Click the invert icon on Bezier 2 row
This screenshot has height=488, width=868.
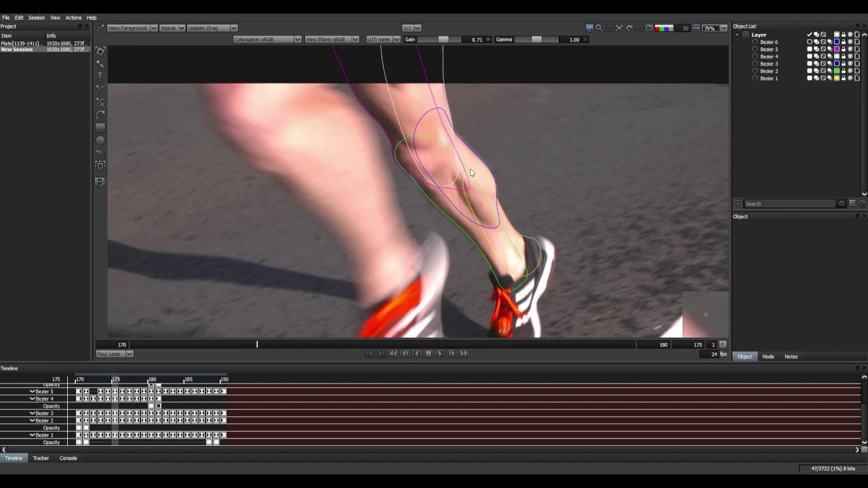point(823,70)
